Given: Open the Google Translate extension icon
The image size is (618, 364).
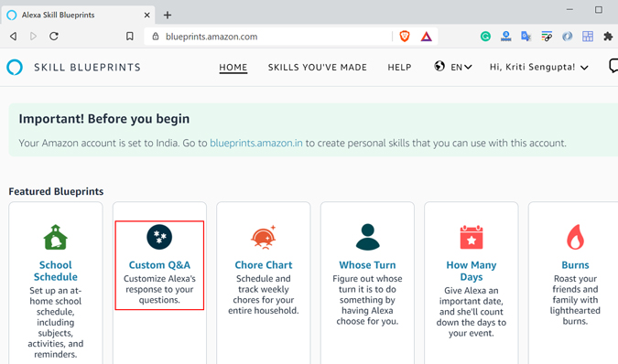Looking at the screenshot, I should pos(526,37).
